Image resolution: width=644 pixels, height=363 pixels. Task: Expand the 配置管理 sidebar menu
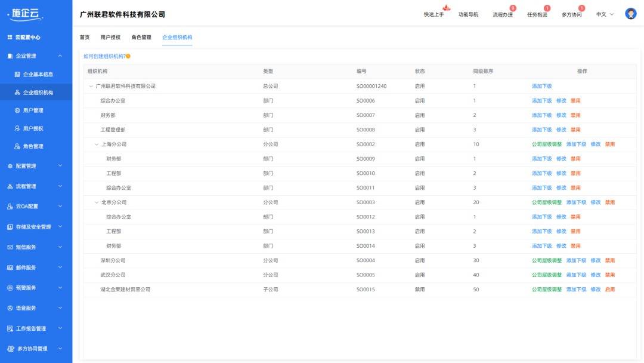coord(60,166)
